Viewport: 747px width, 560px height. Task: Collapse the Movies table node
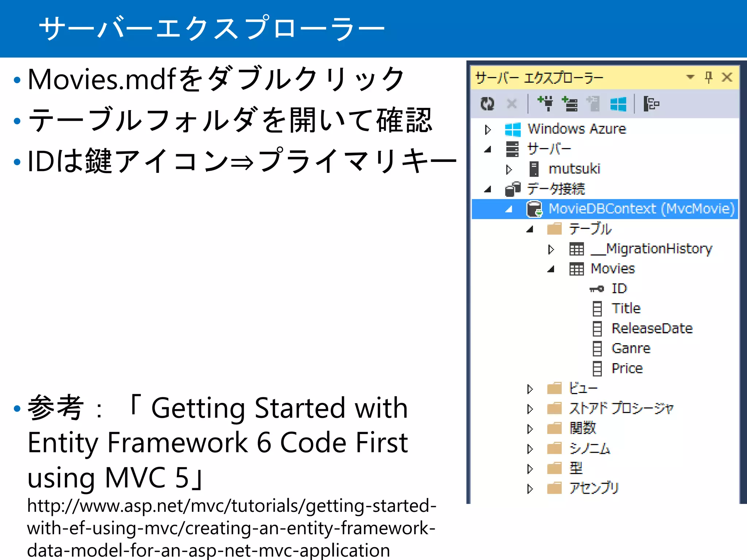(x=551, y=269)
